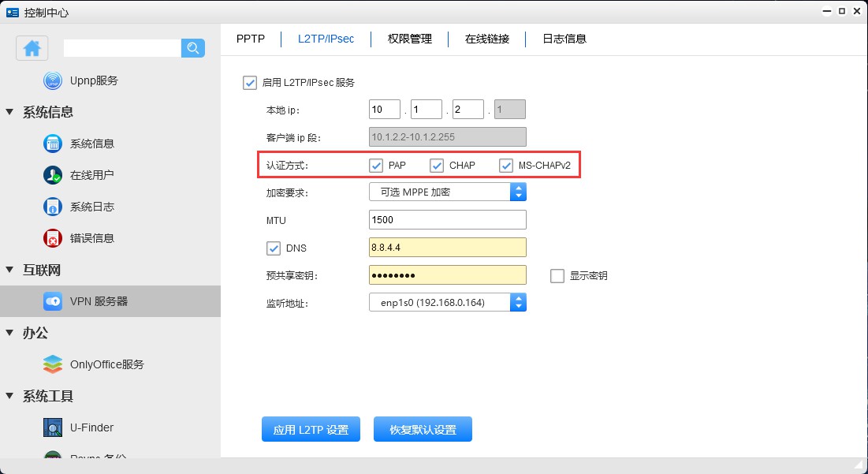Enable the 显示密钥 checkbox
868x474 pixels.
(557, 274)
